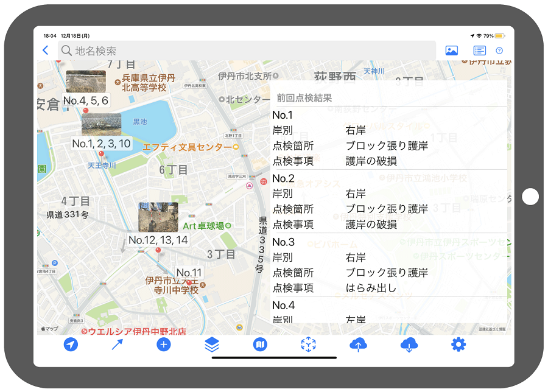The height and width of the screenshot is (392, 548).
Task: Click the 地名検索 search field
Action: 247,51
